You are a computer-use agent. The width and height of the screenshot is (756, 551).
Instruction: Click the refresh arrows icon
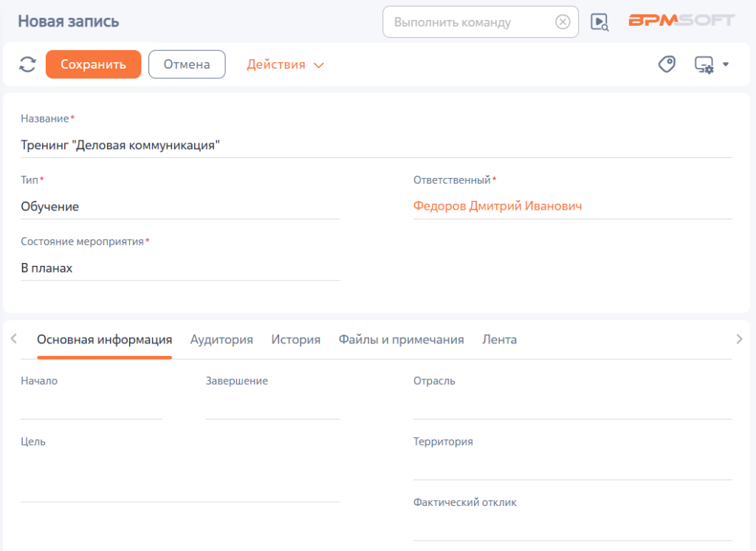click(x=27, y=64)
